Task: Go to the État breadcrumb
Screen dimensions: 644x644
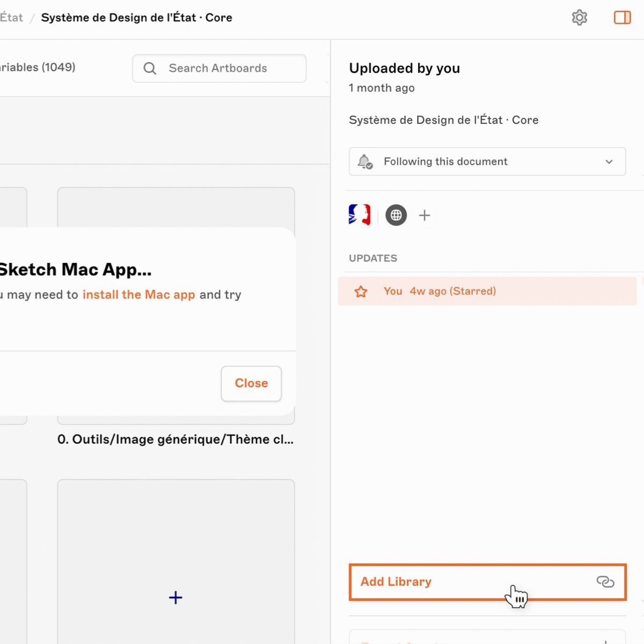Action: [x=11, y=18]
